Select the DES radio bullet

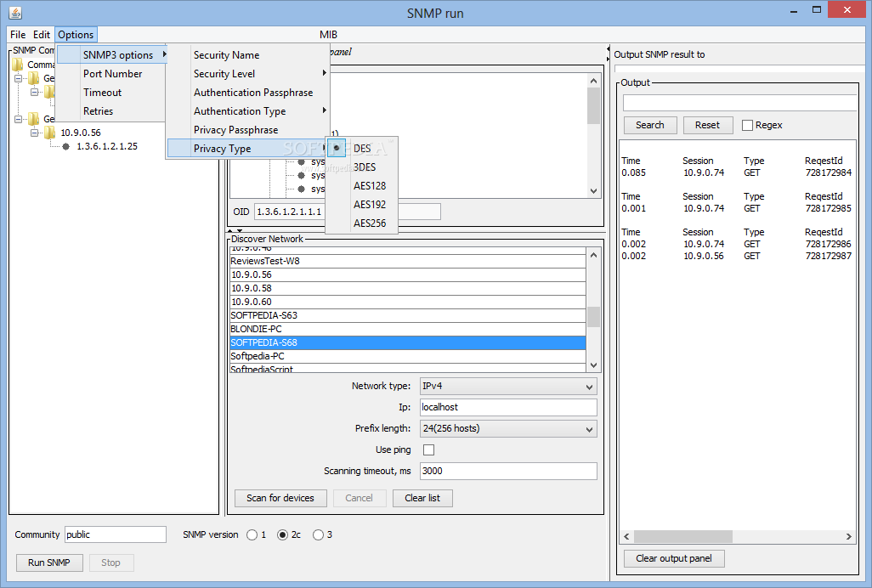point(337,148)
